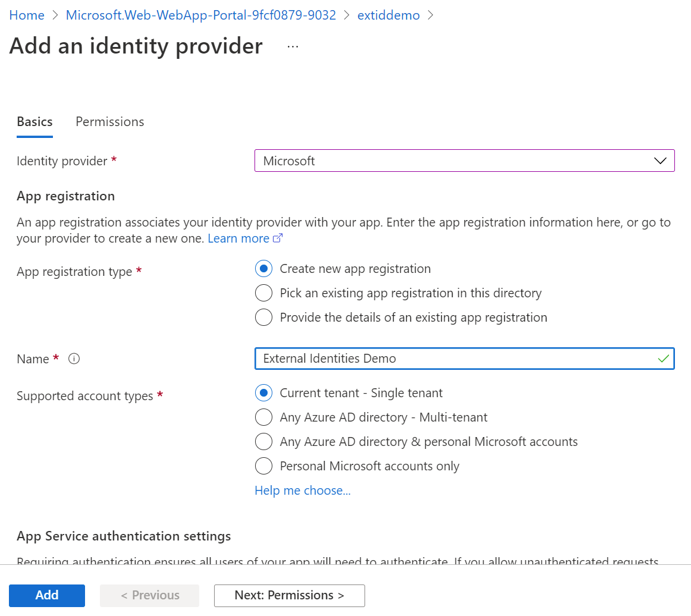
Task: Click the external link icon beside Learn more
Action: (x=278, y=238)
